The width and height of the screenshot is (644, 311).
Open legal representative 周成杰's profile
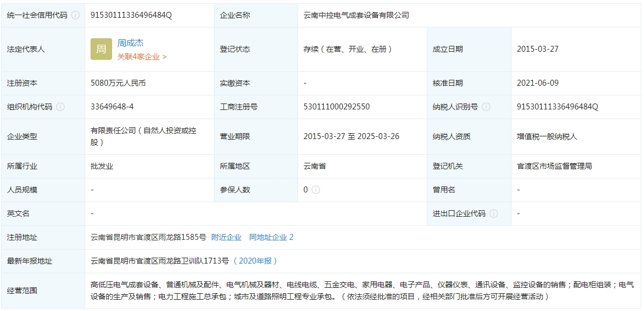pos(130,43)
